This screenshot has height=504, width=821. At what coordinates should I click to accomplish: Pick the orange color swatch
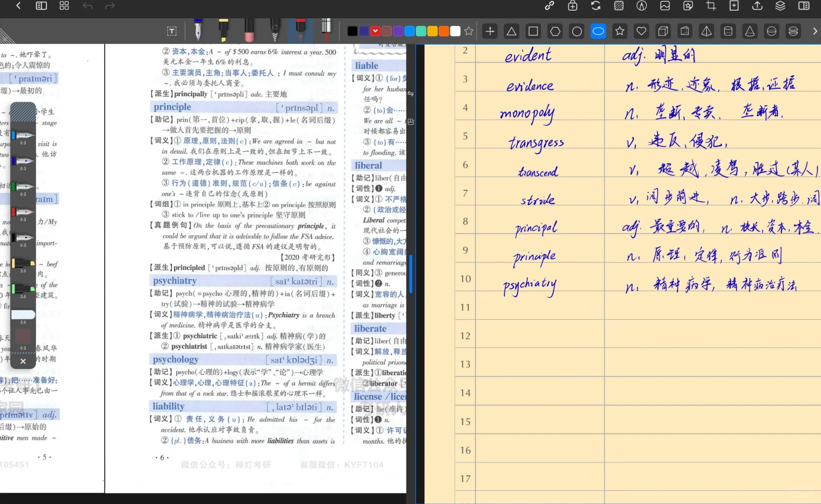(x=443, y=31)
